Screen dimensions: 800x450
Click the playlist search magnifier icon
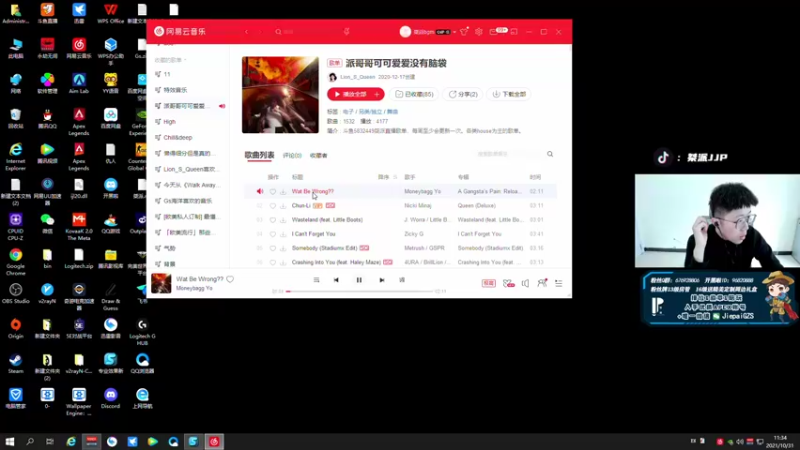550,154
